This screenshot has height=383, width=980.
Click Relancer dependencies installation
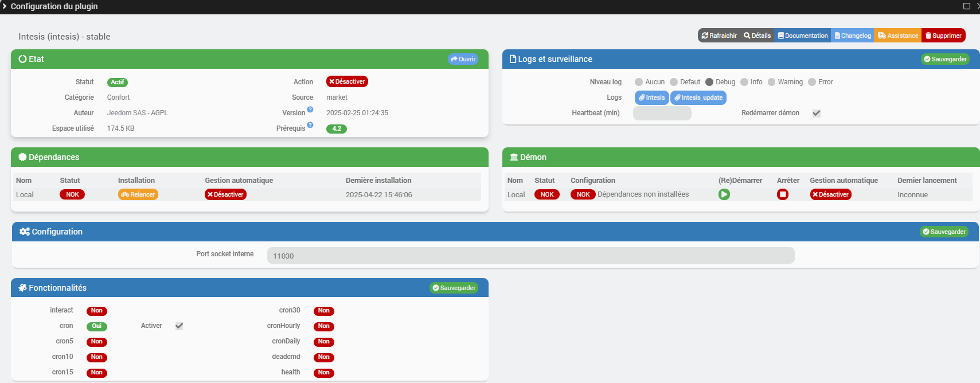(x=138, y=194)
